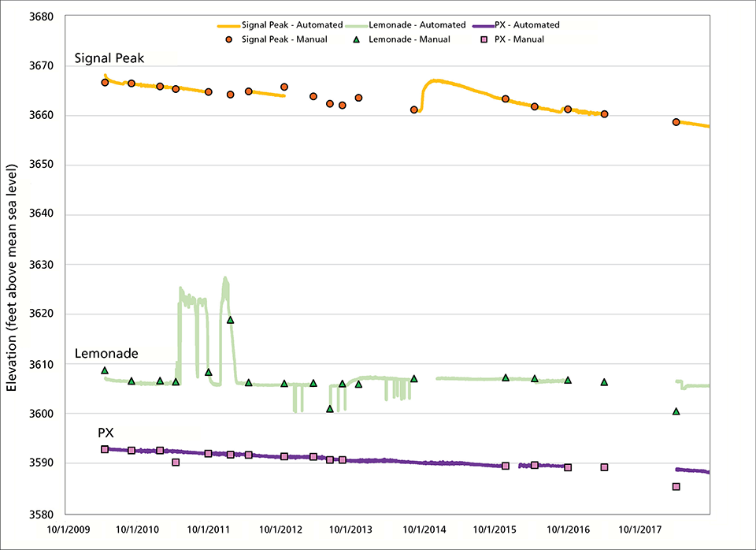The image size is (756, 550).
Task: Click the 3580 y-axis tick label
Action: pos(41,515)
